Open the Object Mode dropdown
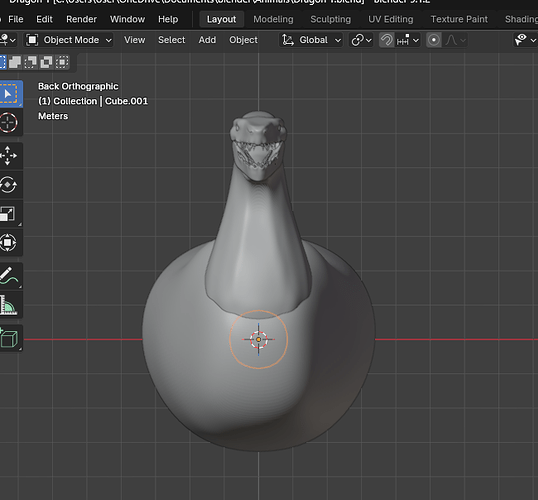The width and height of the screenshot is (538, 500). [x=69, y=40]
